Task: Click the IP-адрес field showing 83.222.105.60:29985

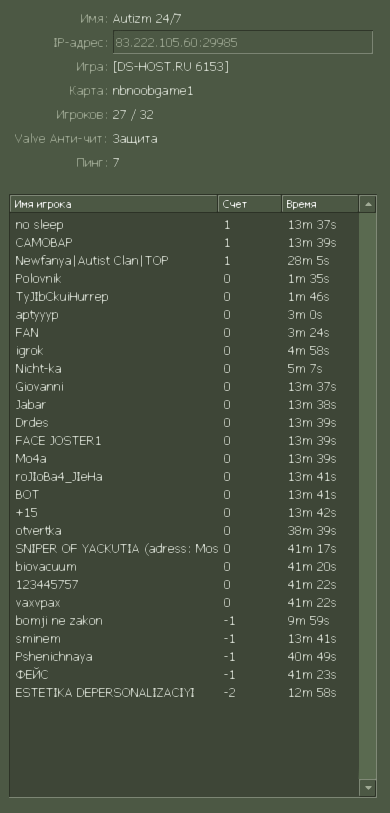Action: coord(243,43)
